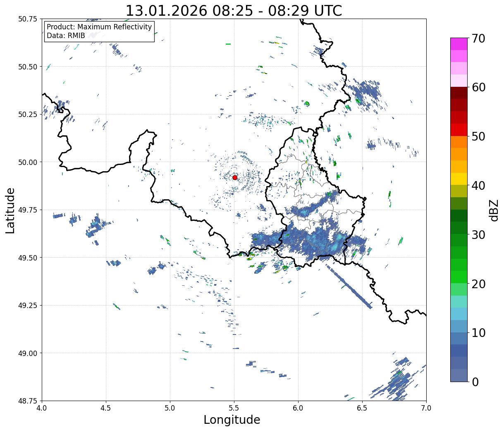Click the y-axis tick label 50.75
Screen dimensions: 504x430
tap(28, 19)
